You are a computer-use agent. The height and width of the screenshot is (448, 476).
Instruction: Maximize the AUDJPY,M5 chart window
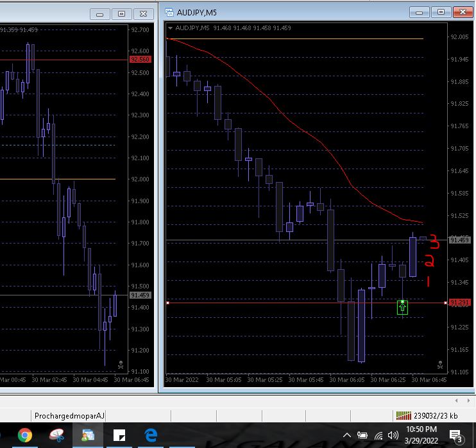click(441, 12)
